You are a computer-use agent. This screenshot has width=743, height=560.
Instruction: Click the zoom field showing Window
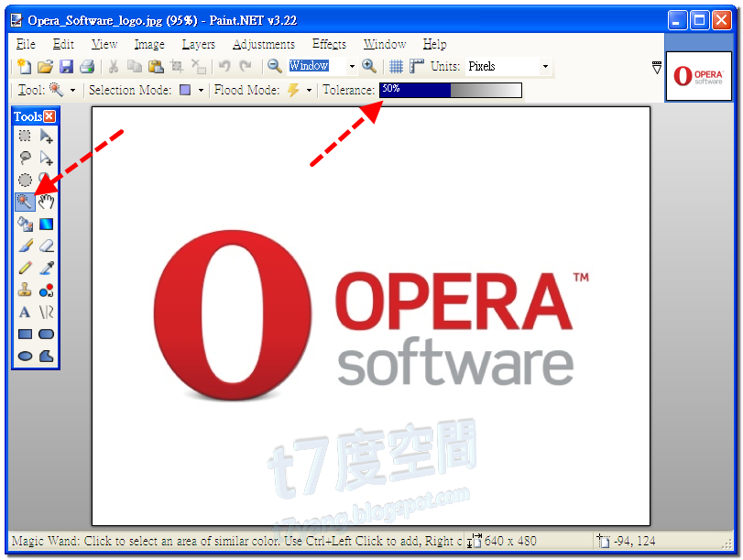pos(317,66)
